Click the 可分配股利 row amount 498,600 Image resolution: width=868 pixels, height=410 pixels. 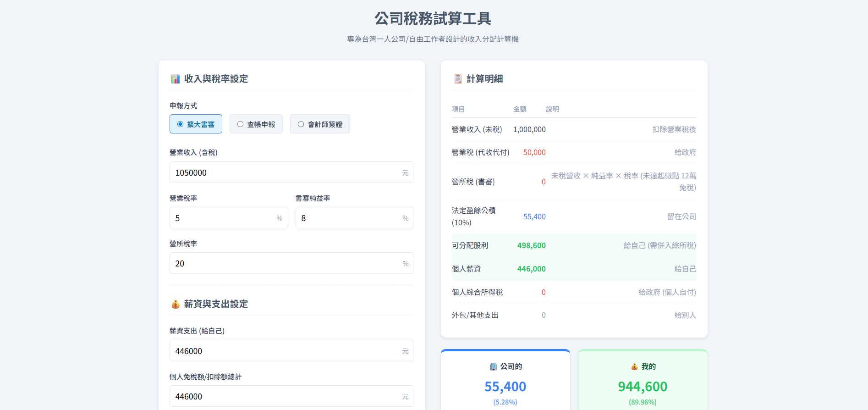tap(531, 245)
